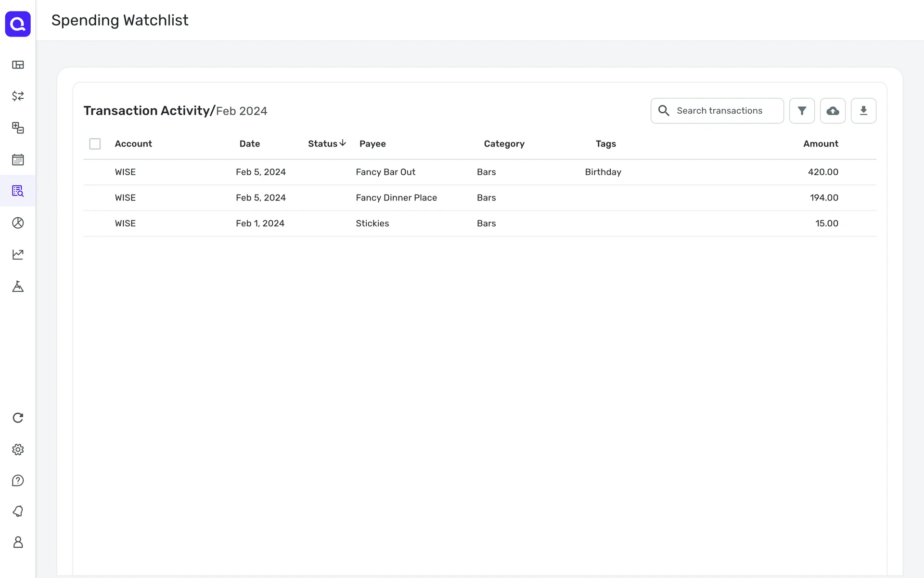Open the notifications bell icon
The image size is (924, 578).
(x=18, y=512)
